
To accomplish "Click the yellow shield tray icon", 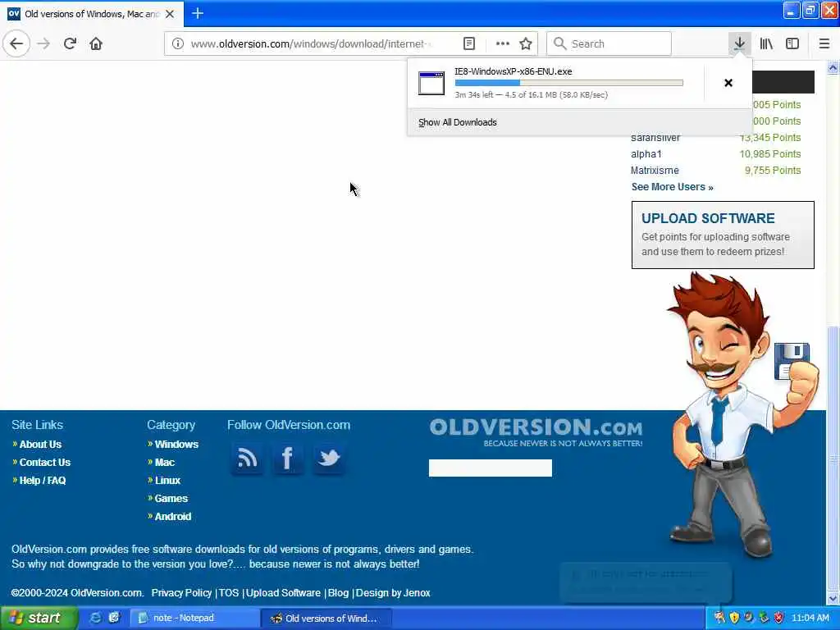I will click(x=734, y=618).
